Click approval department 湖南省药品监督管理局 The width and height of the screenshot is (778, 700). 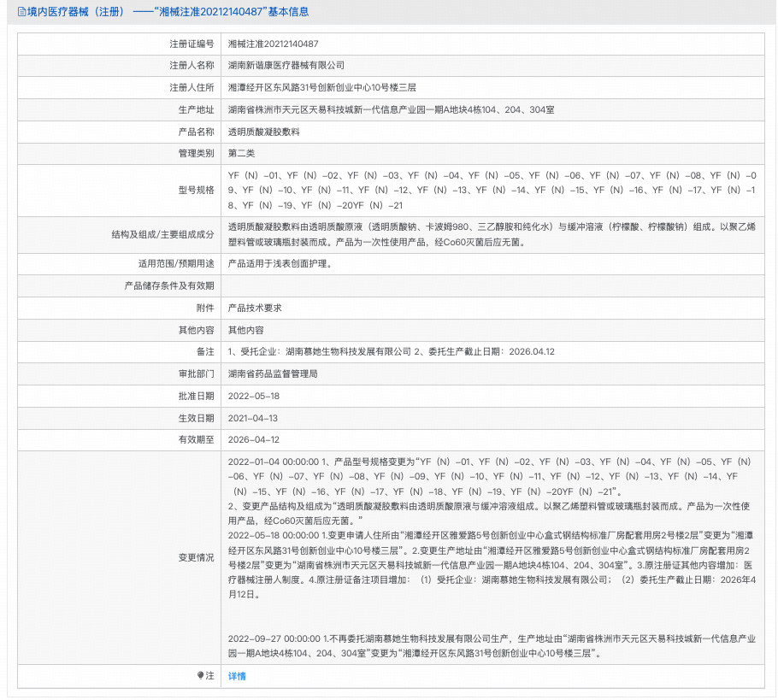coord(273,374)
